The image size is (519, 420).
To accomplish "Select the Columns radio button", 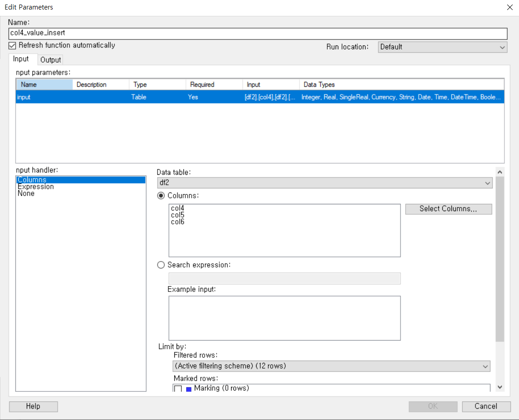I will coord(161,196).
